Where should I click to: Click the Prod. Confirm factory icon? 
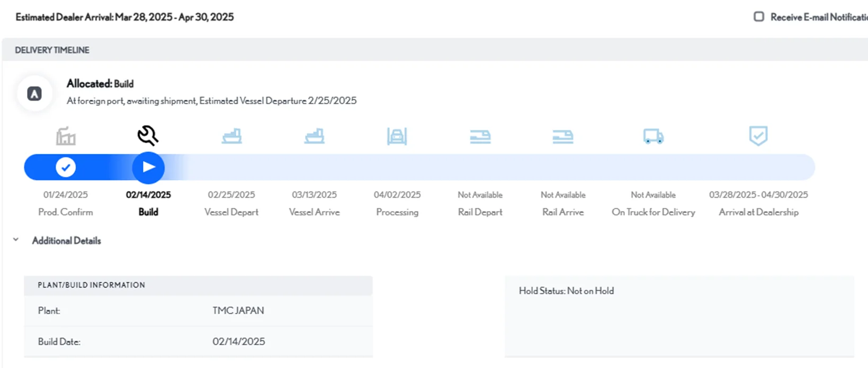pos(66,136)
